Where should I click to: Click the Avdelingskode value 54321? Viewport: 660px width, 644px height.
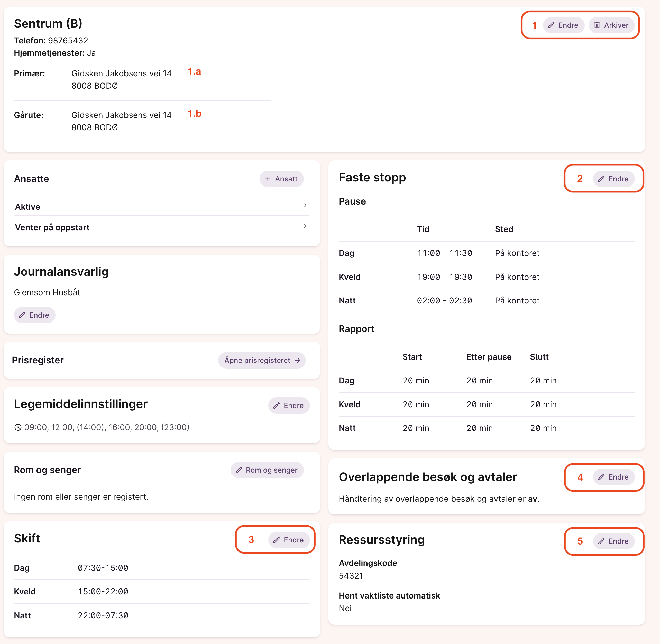351,576
